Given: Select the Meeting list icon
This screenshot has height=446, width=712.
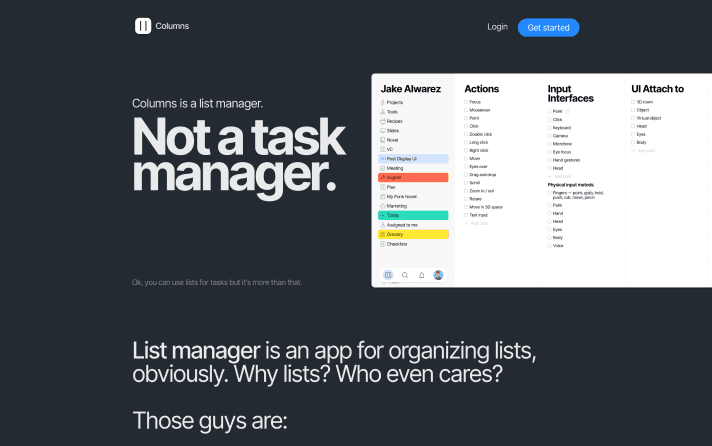Looking at the screenshot, I should pos(382,168).
